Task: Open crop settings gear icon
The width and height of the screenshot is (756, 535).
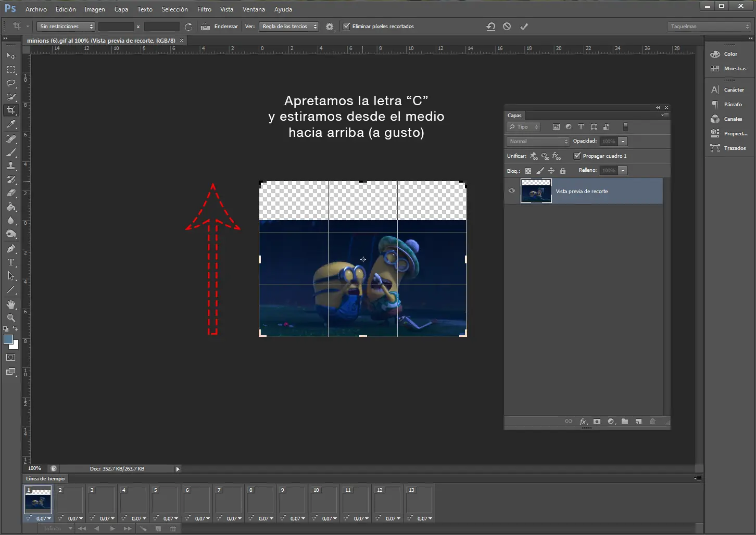Action: (x=329, y=27)
